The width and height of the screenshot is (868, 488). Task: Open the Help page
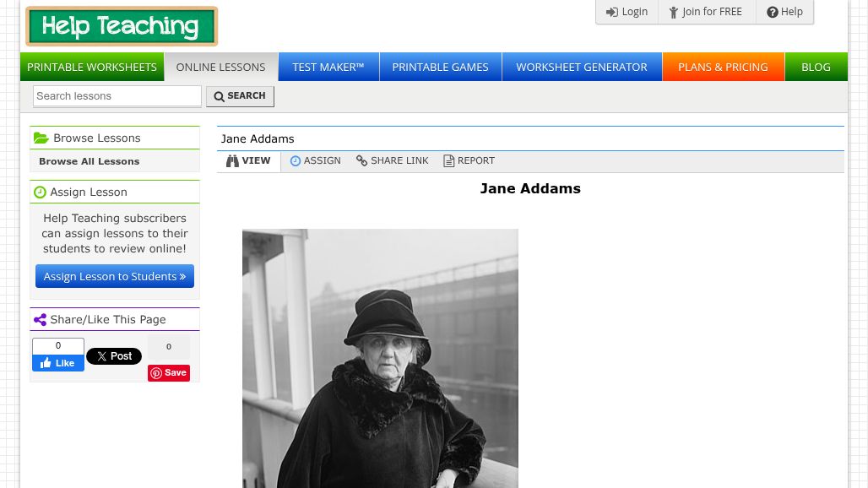click(x=784, y=12)
